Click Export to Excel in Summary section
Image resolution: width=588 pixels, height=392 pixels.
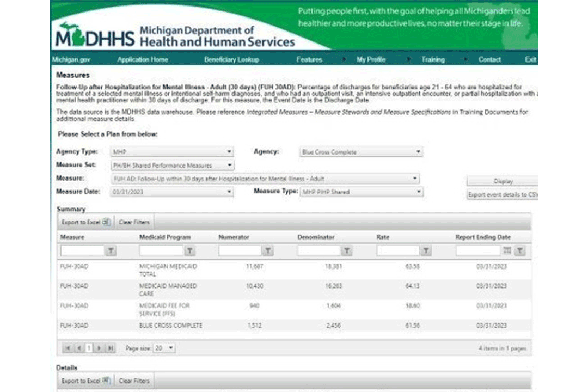coord(86,222)
